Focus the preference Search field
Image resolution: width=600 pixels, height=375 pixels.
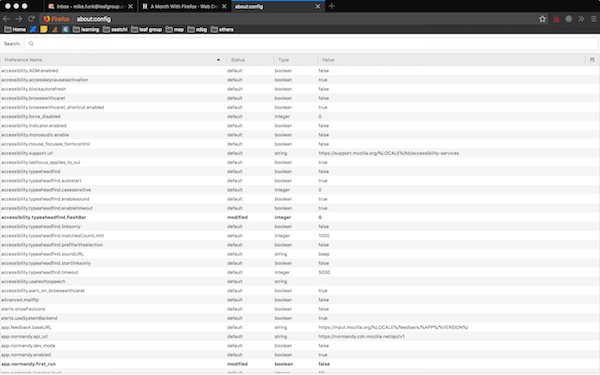pyautogui.click(x=311, y=44)
